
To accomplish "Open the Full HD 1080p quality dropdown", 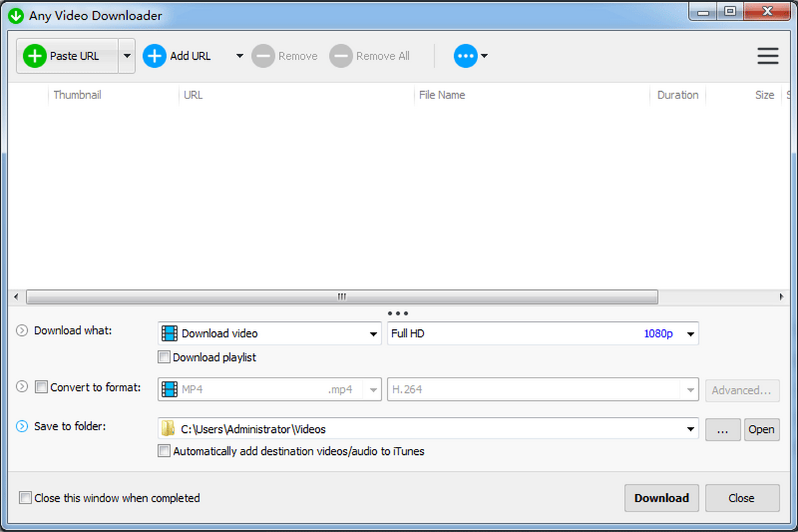I will 543,333.
